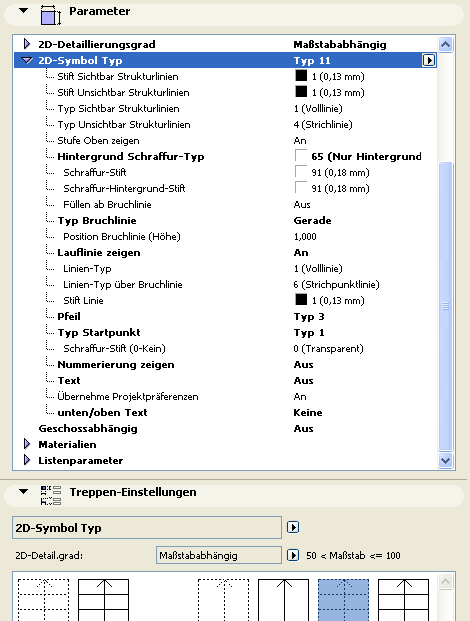Click the Listenparameter row label

click(x=80, y=461)
